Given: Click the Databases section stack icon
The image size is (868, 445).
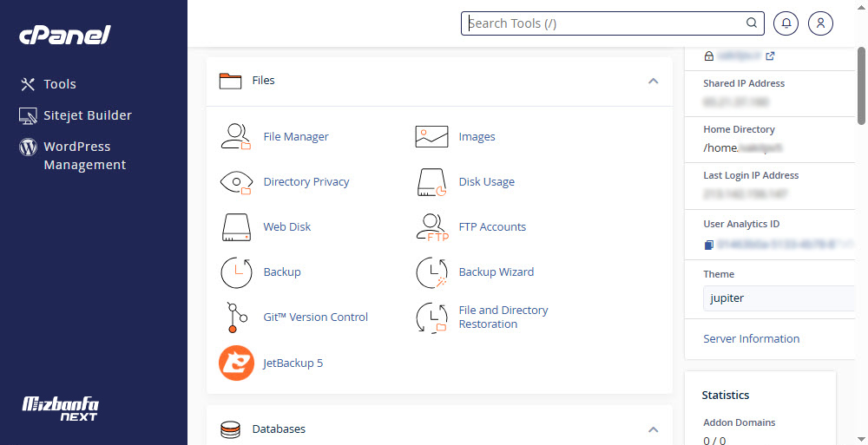Looking at the screenshot, I should tap(230, 429).
